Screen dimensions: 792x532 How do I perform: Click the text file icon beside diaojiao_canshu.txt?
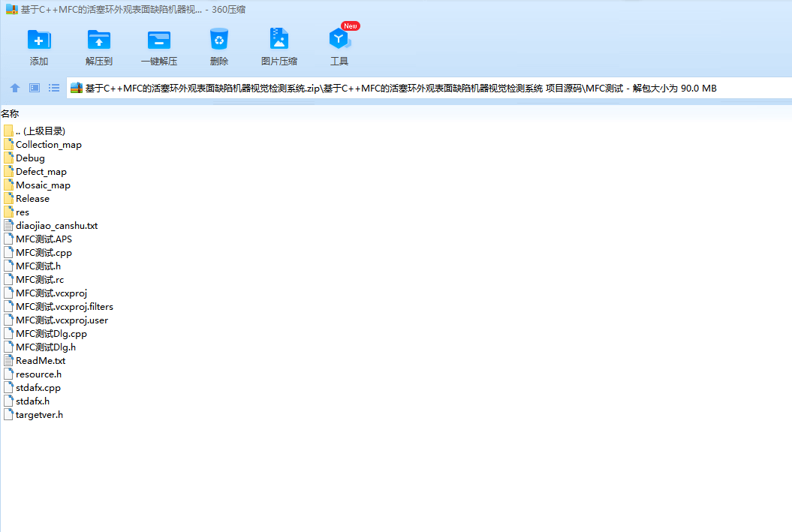(x=8, y=226)
